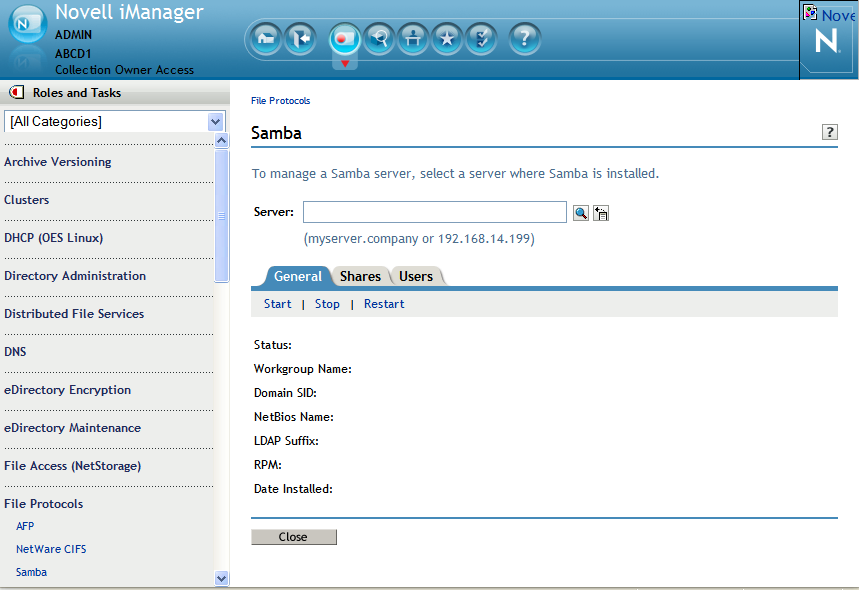Collapse the File Protocols role
859x590 pixels.
point(44,504)
